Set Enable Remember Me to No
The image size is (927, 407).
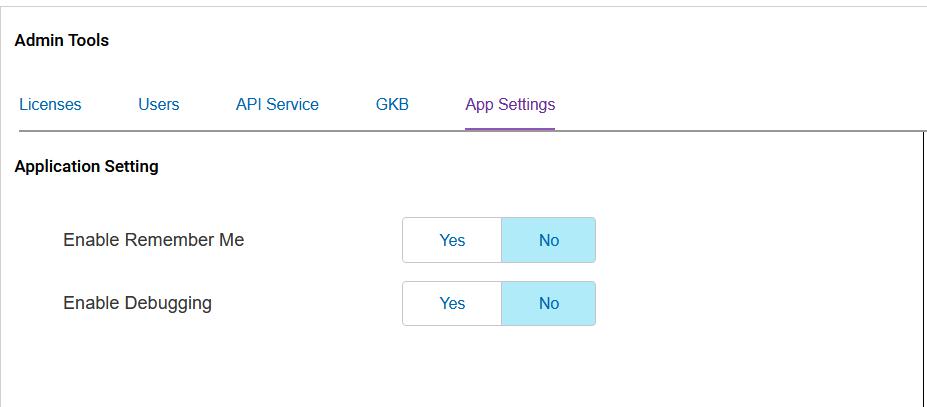point(548,240)
